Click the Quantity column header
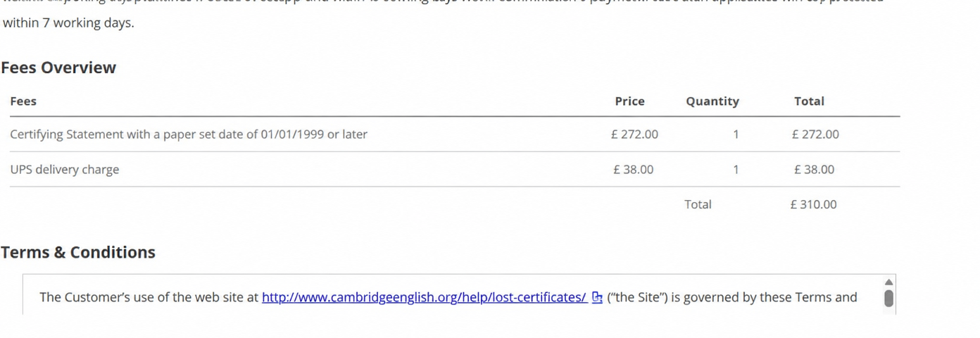This screenshot has height=338, width=980. pos(712,101)
